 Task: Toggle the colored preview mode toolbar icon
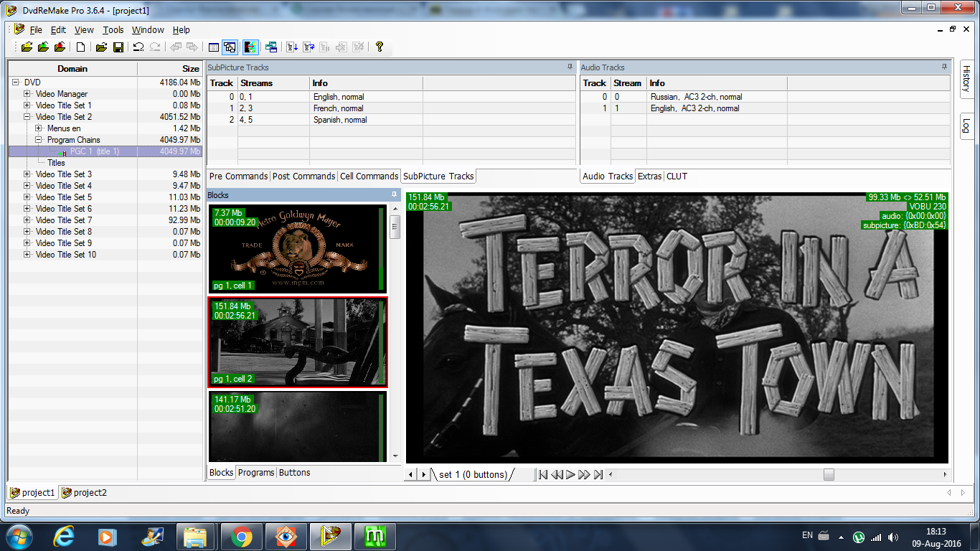click(250, 47)
